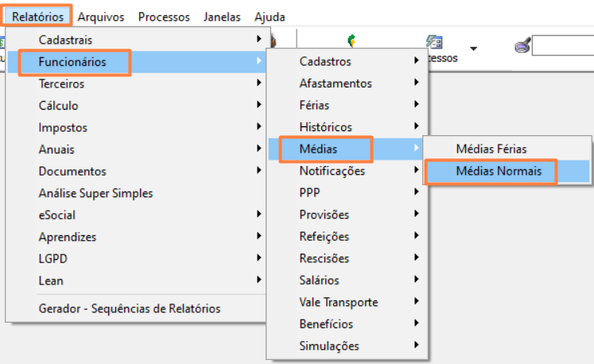Click the magnifier search icon in toolbar
Image resolution: width=594 pixels, height=364 pixels.
point(522,47)
